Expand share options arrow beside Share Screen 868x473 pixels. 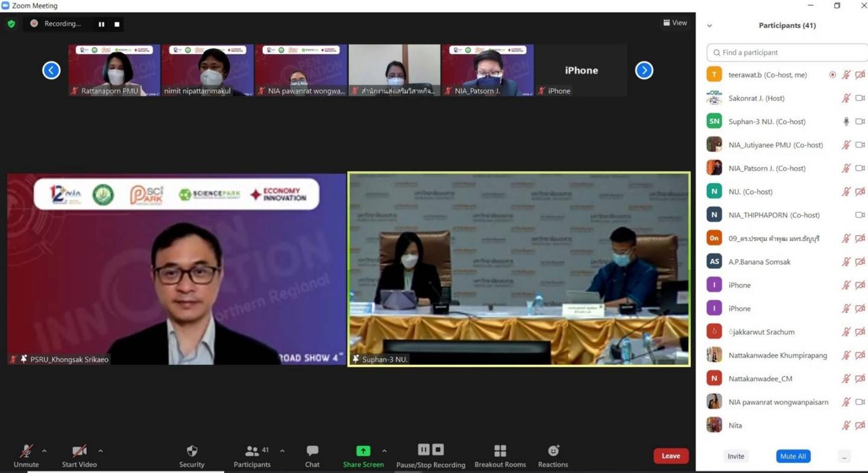[x=384, y=451]
